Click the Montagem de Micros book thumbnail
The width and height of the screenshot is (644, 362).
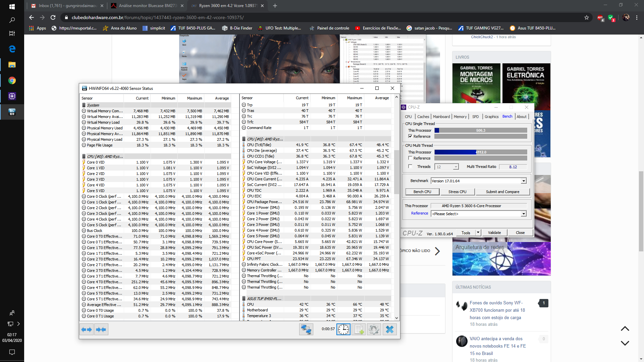click(476, 83)
